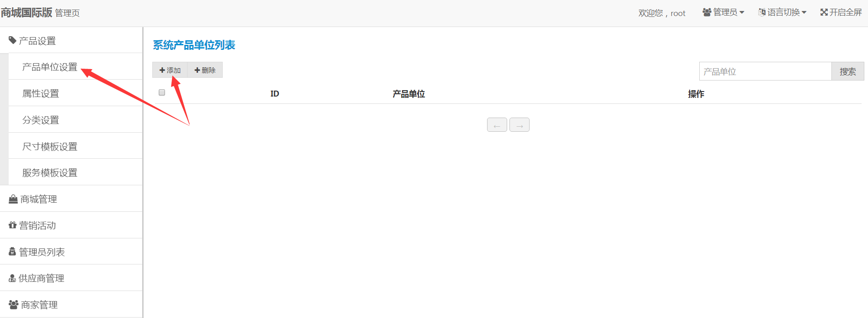Click the 管理员列表 sidebar icon
Screen dimensions: 868x318
12,252
